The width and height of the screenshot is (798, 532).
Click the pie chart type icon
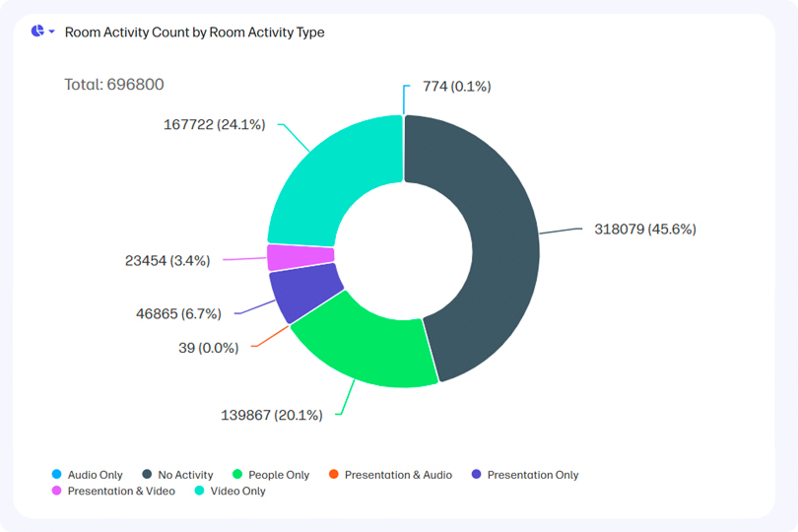click(37, 32)
